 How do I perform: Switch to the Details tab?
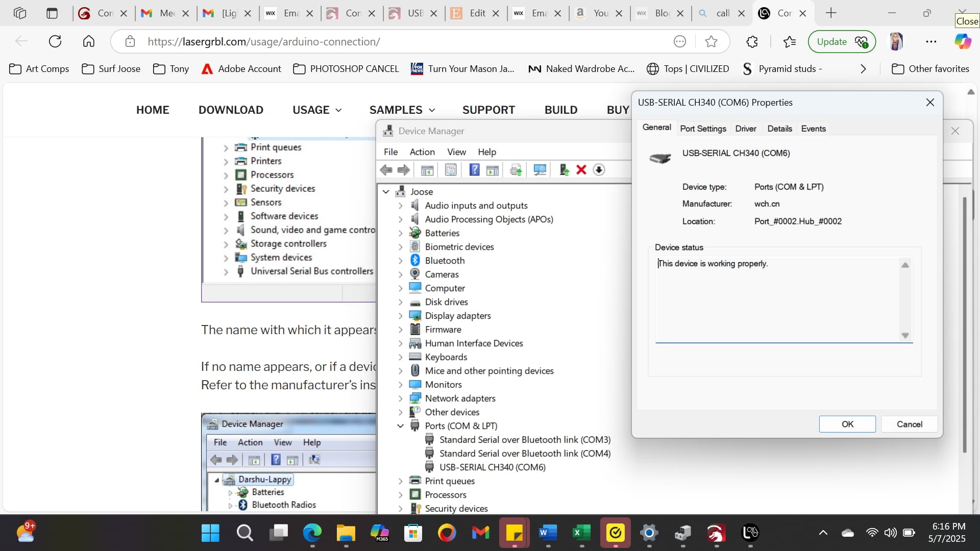pyautogui.click(x=779, y=129)
